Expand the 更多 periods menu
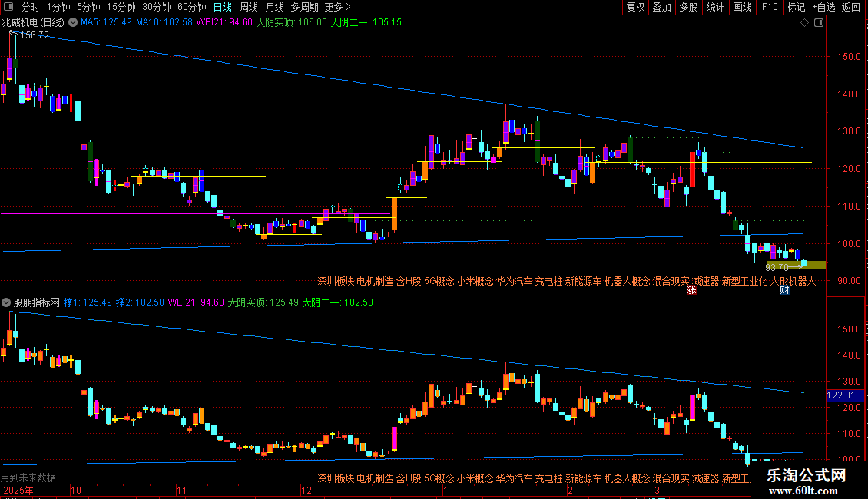 (x=337, y=7)
